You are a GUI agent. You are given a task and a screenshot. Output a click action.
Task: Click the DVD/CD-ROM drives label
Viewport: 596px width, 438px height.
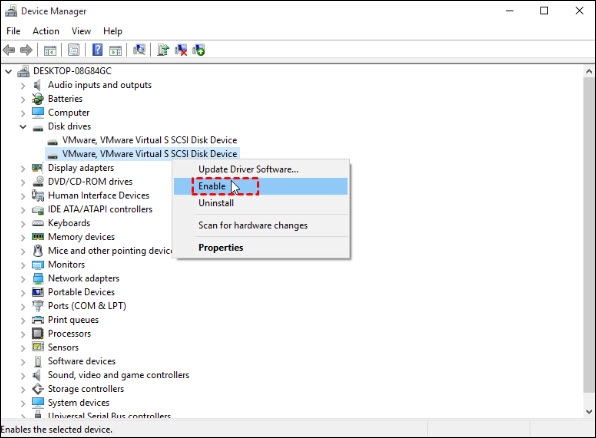pos(90,181)
